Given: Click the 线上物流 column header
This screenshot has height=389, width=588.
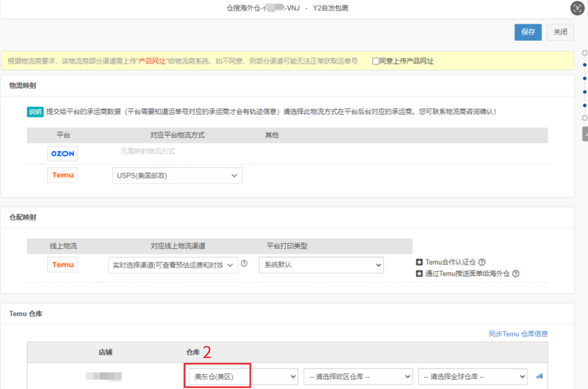Looking at the screenshot, I should pos(63,246).
